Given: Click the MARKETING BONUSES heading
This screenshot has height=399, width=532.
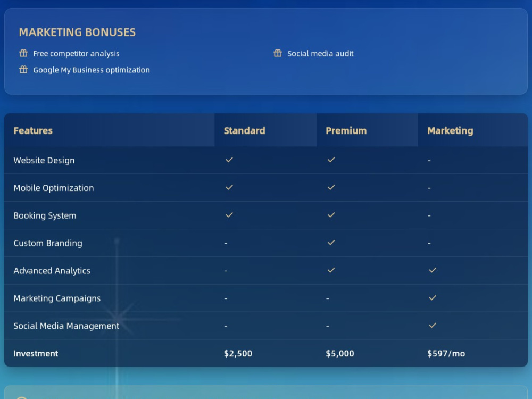Looking at the screenshot, I should 77,32.
